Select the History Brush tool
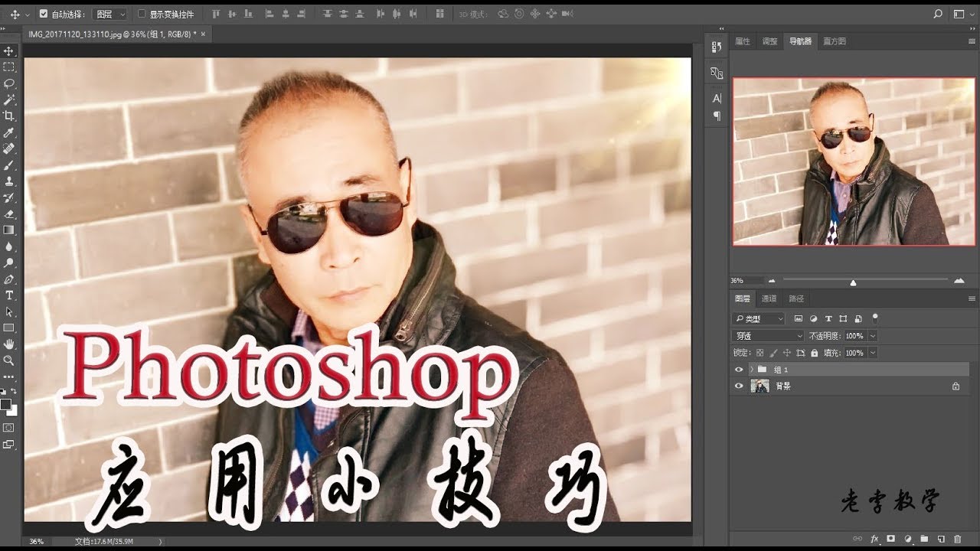This screenshot has width=980, height=551. (9, 197)
